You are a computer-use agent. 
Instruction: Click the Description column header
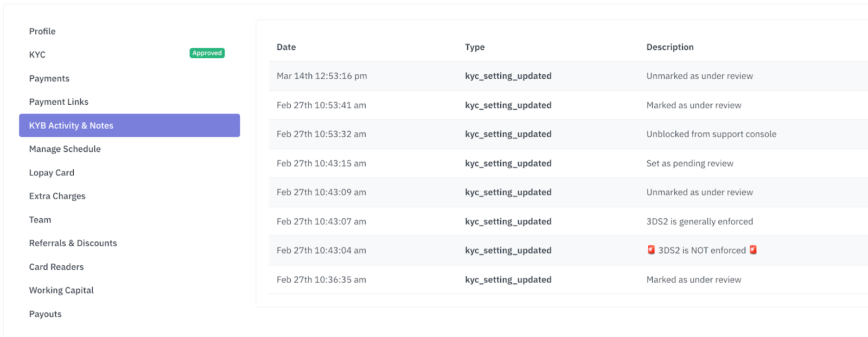coord(670,47)
